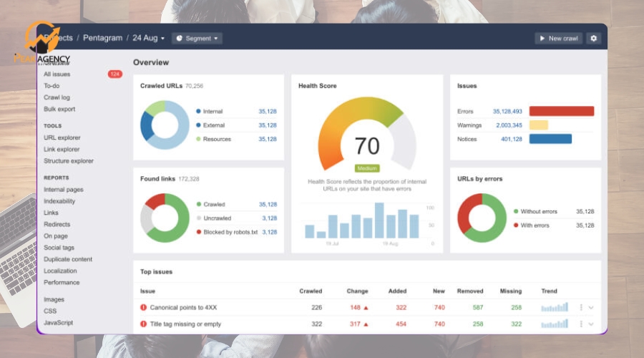Click the Removed column header
Viewport: 644px width, 358px height.
click(470, 291)
